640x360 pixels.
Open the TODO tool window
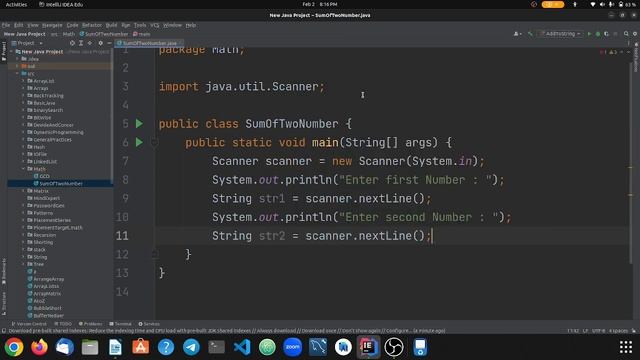coord(63,324)
